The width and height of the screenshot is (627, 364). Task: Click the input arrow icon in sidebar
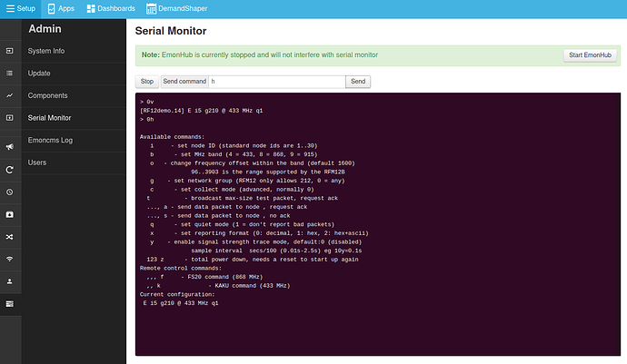10,51
